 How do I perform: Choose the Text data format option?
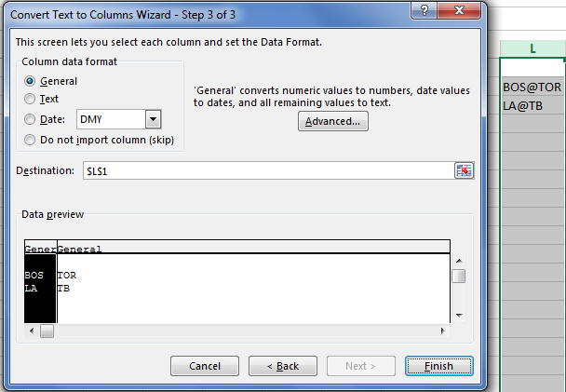click(x=30, y=99)
